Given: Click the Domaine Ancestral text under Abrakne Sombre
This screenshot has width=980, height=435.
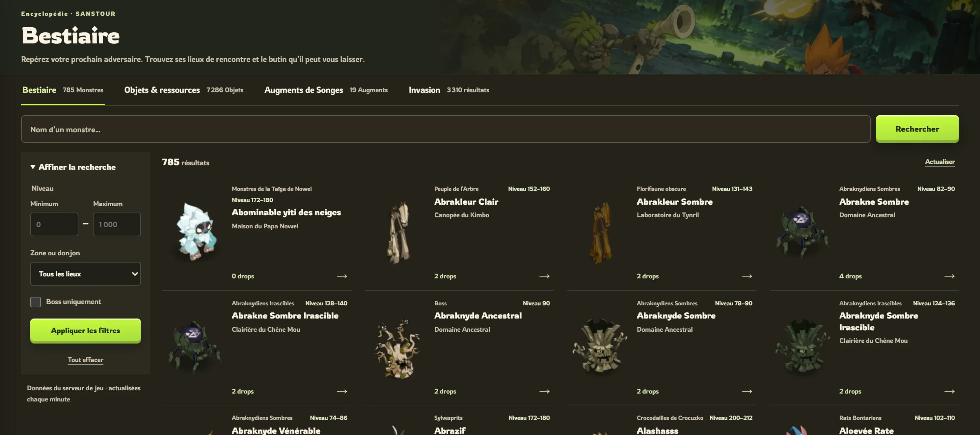Looking at the screenshot, I should (867, 215).
